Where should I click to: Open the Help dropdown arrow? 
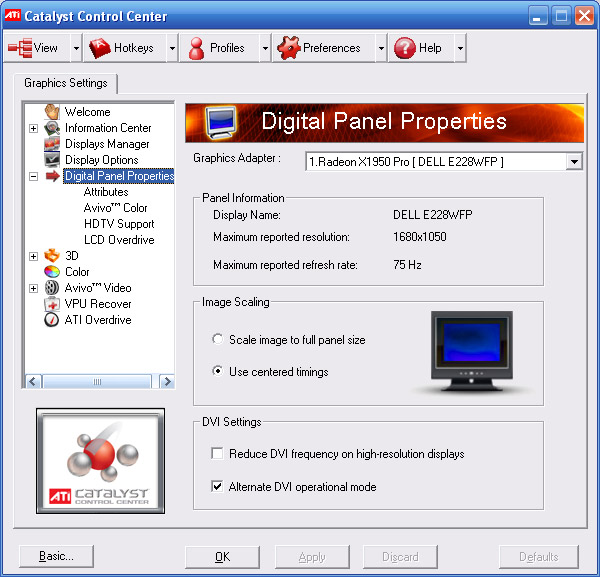pyautogui.click(x=460, y=48)
